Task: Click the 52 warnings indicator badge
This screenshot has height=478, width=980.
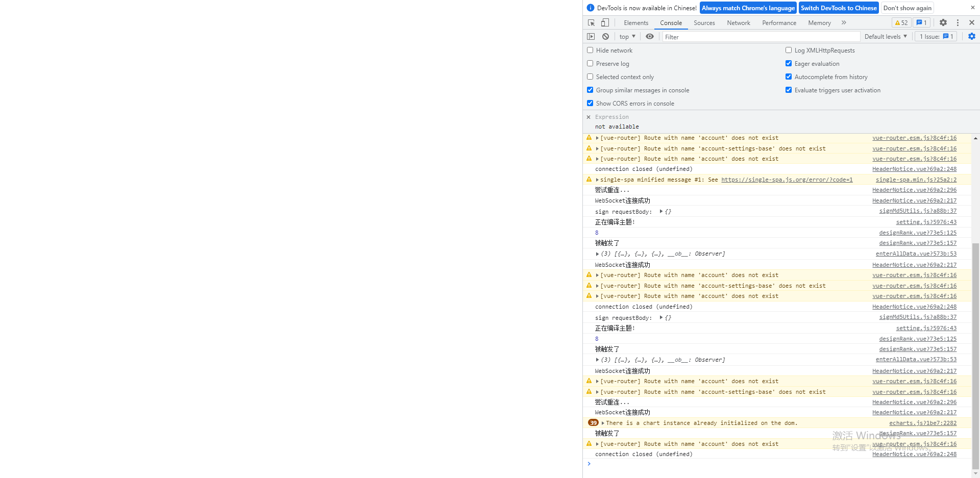Action: tap(901, 22)
